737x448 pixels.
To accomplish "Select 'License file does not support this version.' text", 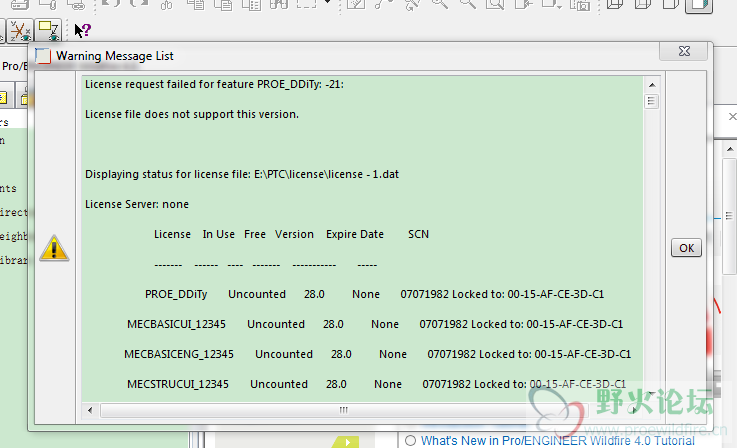I will (x=192, y=114).
